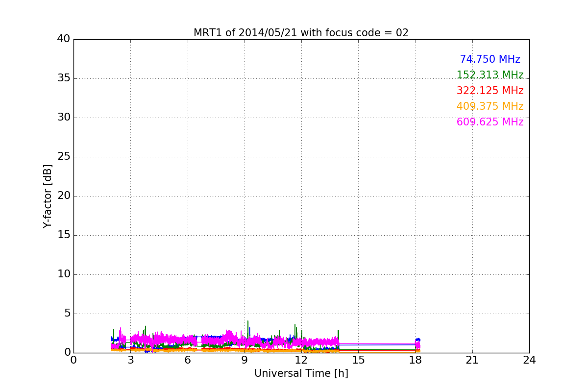Click x-axis tick label 24
Viewport: 588px width, 392px height.
click(x=529, y=360)
